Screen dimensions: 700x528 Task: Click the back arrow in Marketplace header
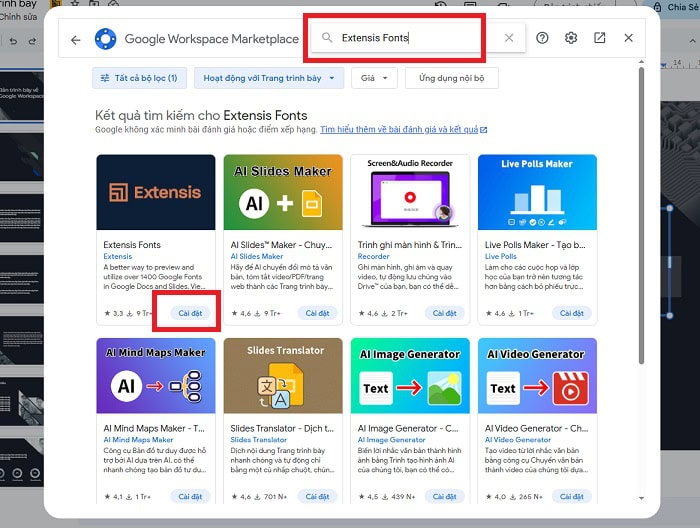coord(75,39)
